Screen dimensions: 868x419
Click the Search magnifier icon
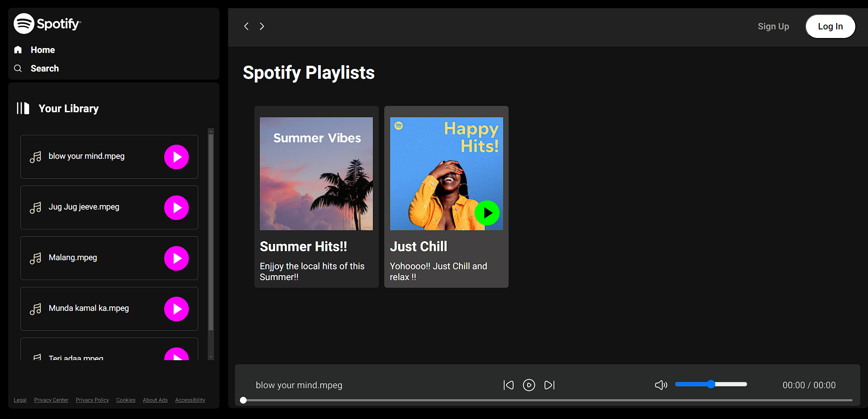click(x=18, y=68)
